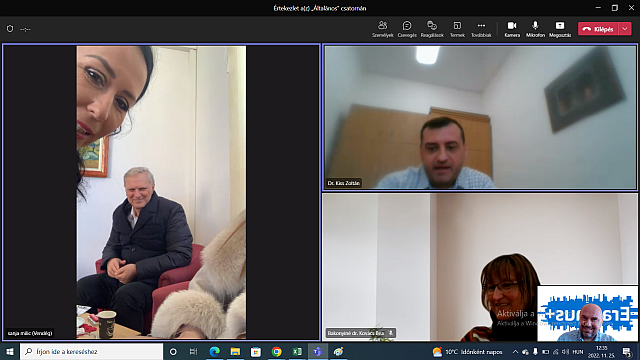Open the Termek breakout rooms
This screenshot has height=360, width=640.
click(457, 29)
